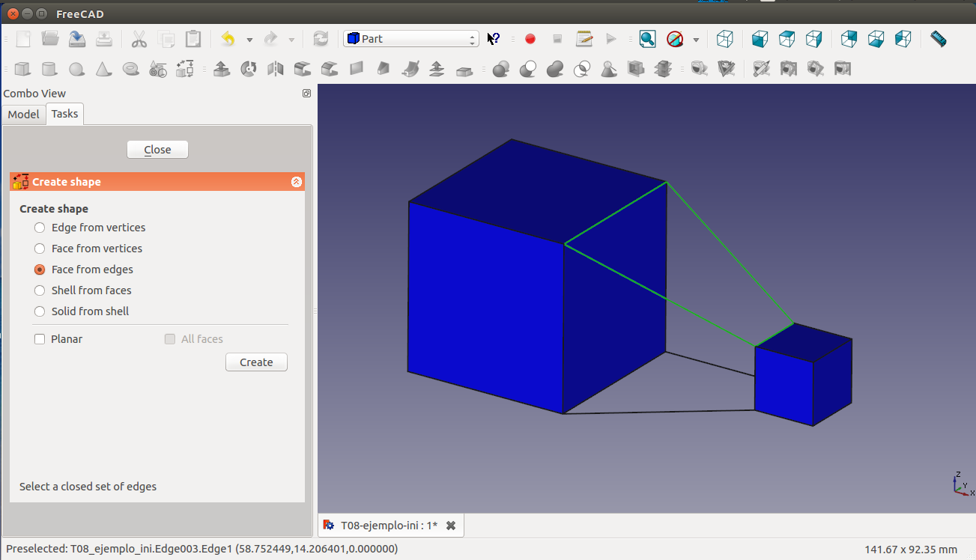The width and height of the screenshot is (976, 560).
Task: Choose the 'Shell from faces' radio option
Action: pyautogui.click(x=40, y=290)
